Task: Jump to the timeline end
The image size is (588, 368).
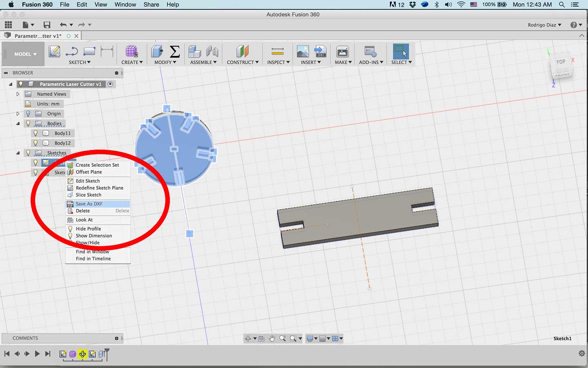Action: pos(48,354)
